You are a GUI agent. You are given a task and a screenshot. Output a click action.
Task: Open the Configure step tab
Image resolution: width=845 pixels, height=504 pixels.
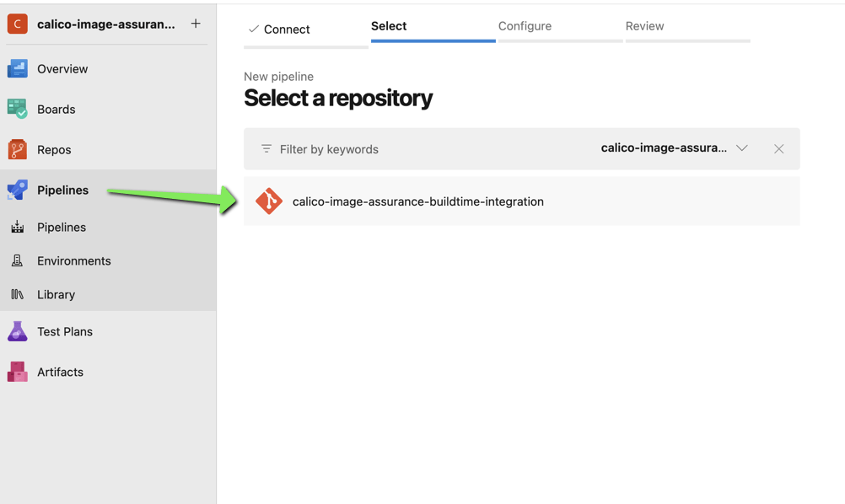pos(525,26)
